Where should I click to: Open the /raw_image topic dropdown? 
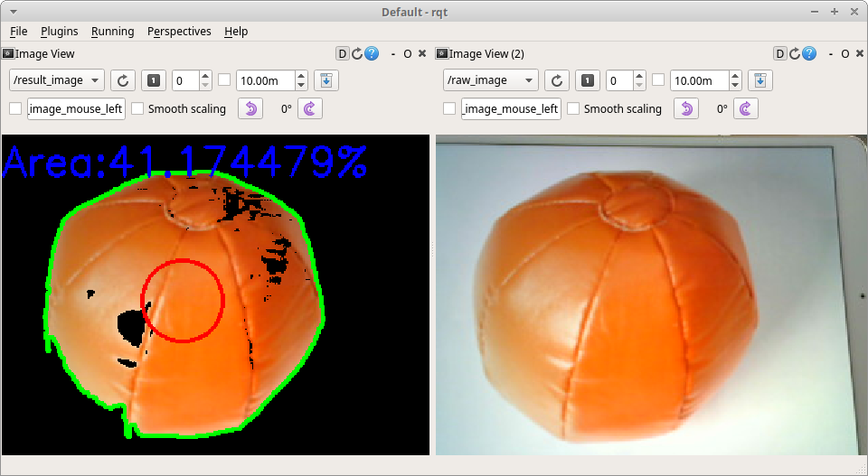(x=491, y=80)
